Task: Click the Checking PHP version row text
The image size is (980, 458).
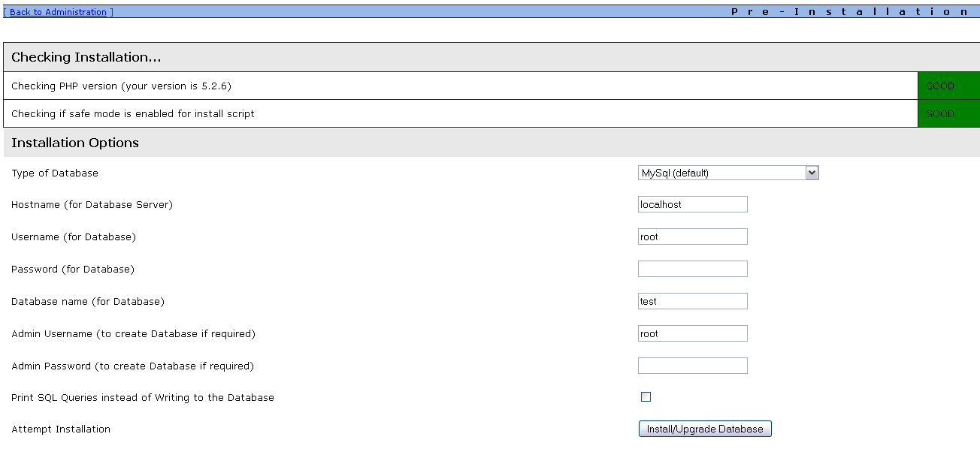Action: [x=121, y=86]
